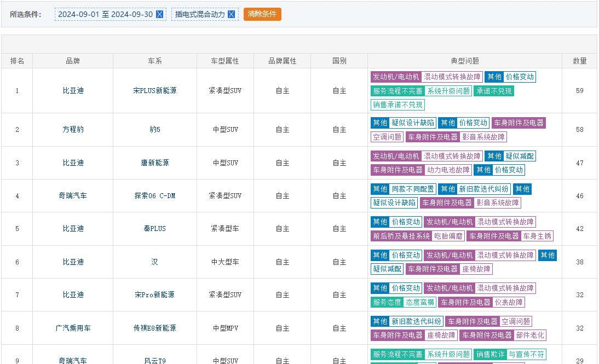Click the 销售欺诈 tag in 风云T9 row
Image resolution: width=599 pixels, height=364 pixels.
point(490,354)
